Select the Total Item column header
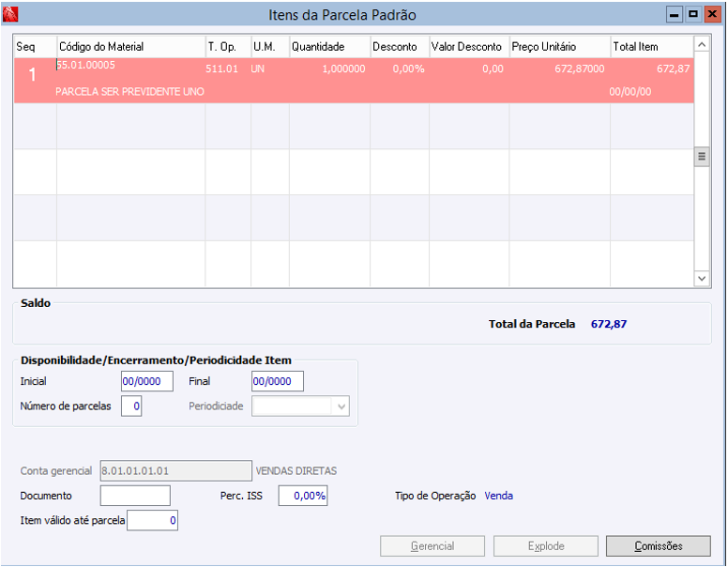Screen dimensions: 728x567 tap(652, 47)
